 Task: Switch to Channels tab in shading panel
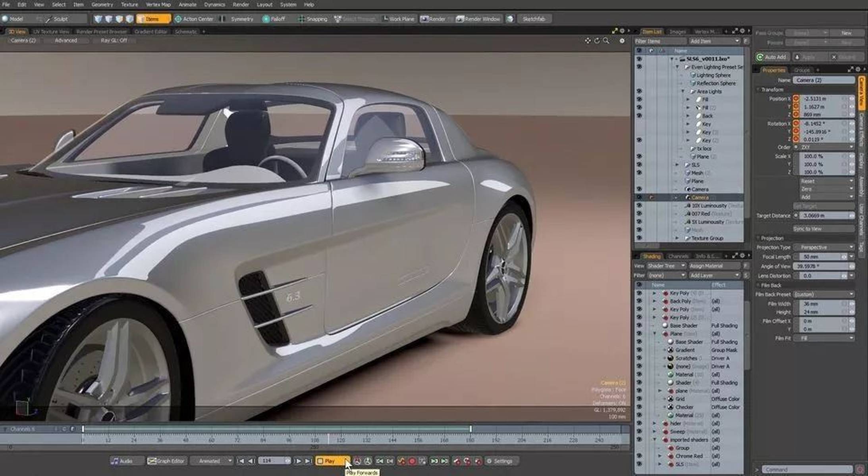tap(678, 256)
